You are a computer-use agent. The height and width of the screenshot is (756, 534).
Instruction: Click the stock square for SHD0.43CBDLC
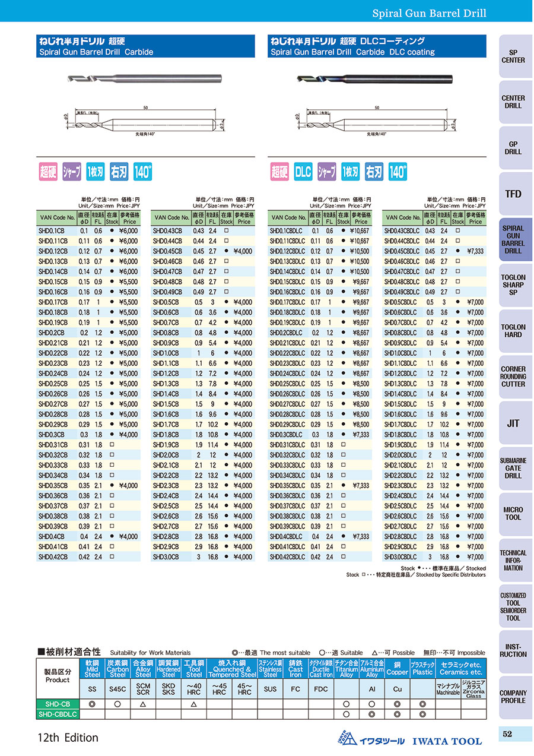458,231
